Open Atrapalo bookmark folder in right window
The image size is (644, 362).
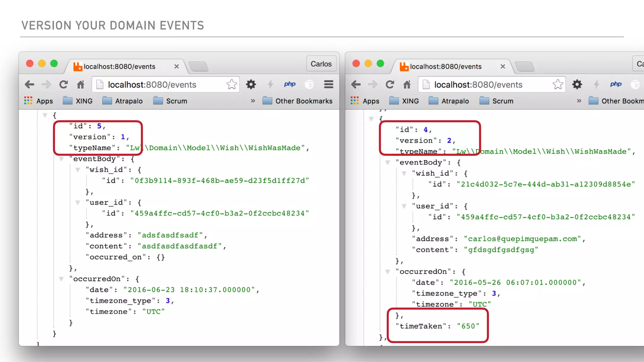tap(449, 101)
